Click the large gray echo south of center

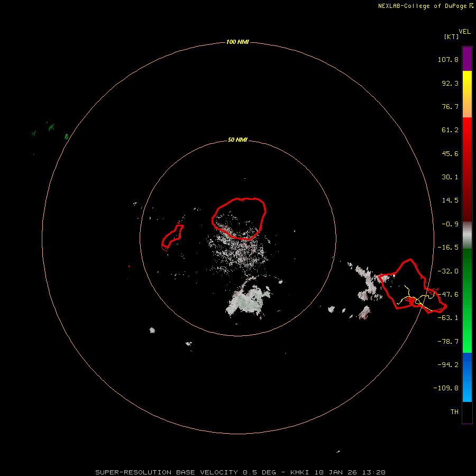tap(248, 300)
